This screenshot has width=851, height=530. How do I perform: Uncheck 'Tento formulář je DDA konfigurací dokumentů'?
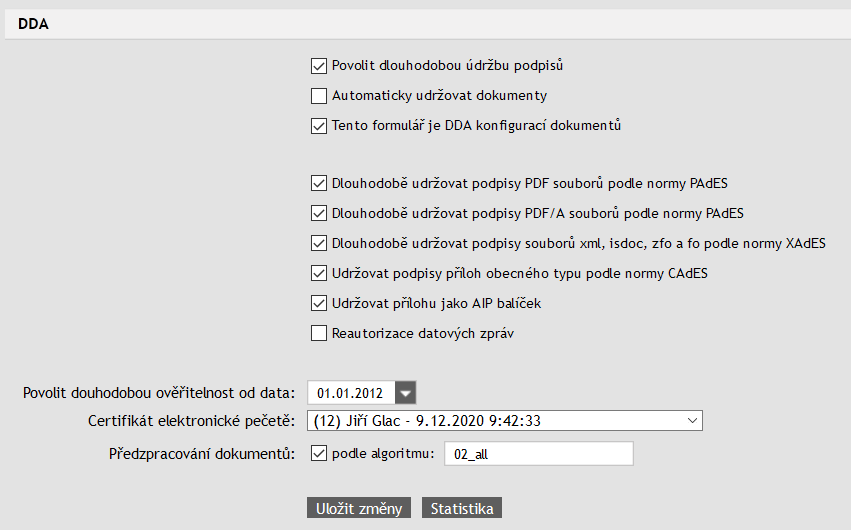(x=319, y=126)
